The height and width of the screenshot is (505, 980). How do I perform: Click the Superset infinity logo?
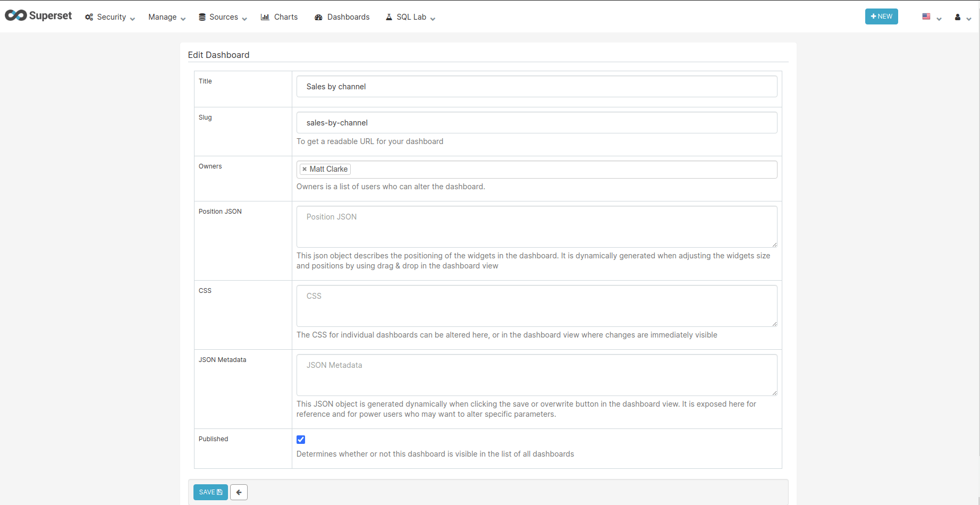tap(16, 15)
